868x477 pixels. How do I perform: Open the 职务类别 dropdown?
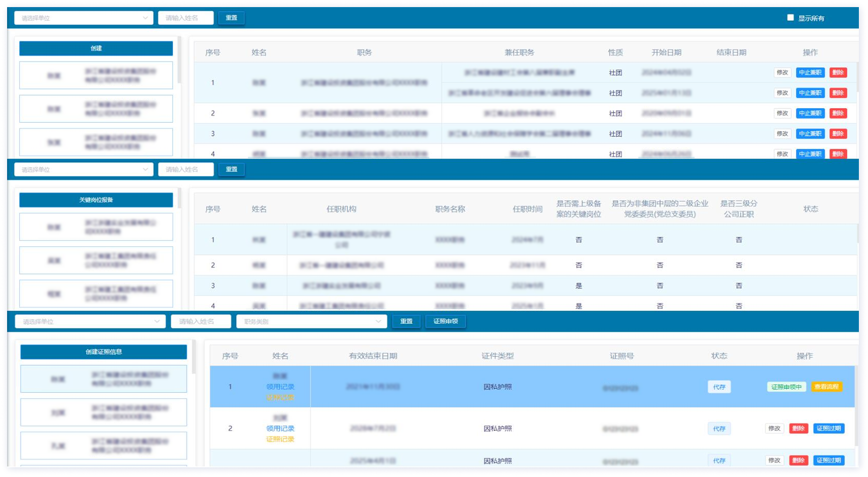point(311,321)
